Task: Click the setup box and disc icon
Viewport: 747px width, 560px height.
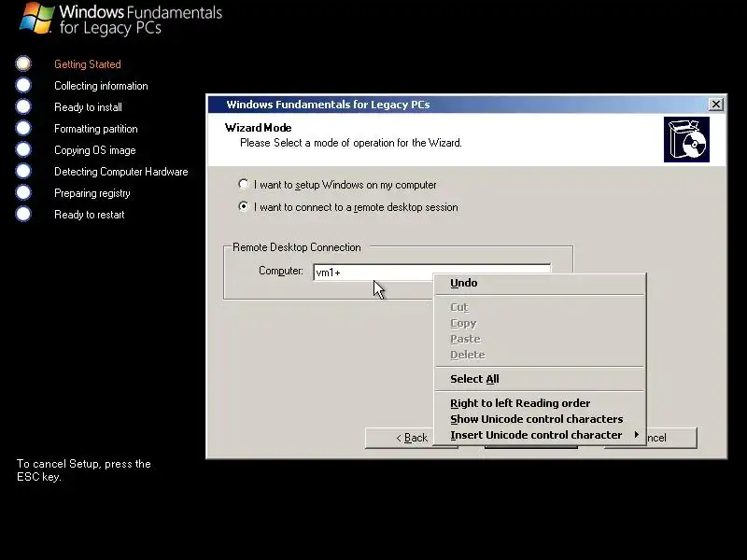Action: [686, 139]
